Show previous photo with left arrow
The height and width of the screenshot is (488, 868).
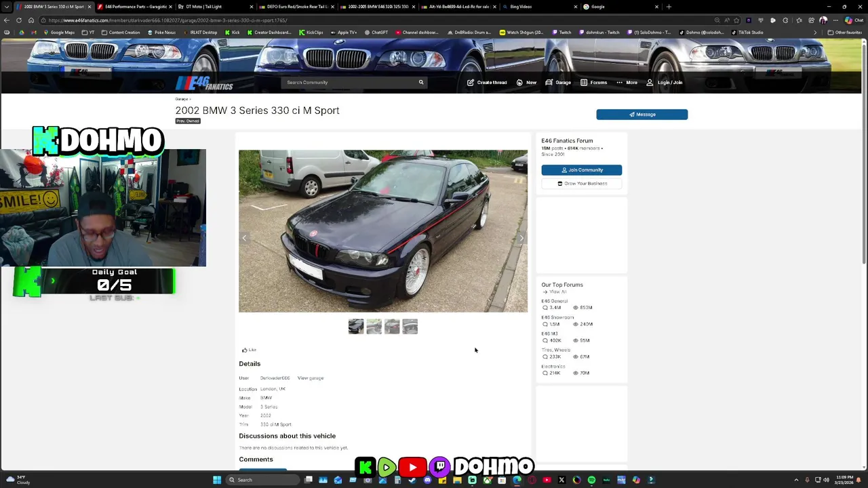coord(245,238)
